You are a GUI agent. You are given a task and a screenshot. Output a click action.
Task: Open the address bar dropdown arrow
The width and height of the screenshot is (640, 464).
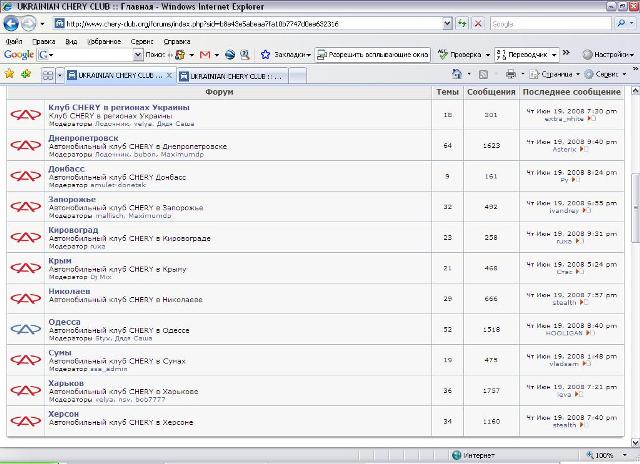(447, 24)
